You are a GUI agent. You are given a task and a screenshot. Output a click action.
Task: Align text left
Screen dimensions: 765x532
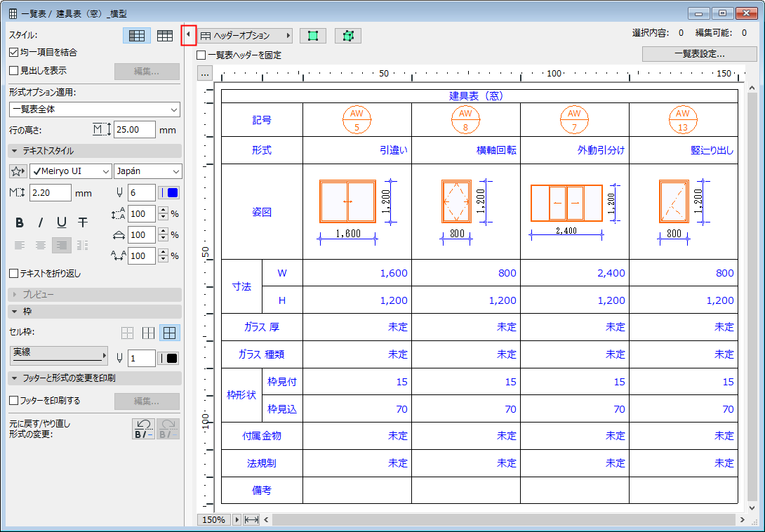[20, 245]
